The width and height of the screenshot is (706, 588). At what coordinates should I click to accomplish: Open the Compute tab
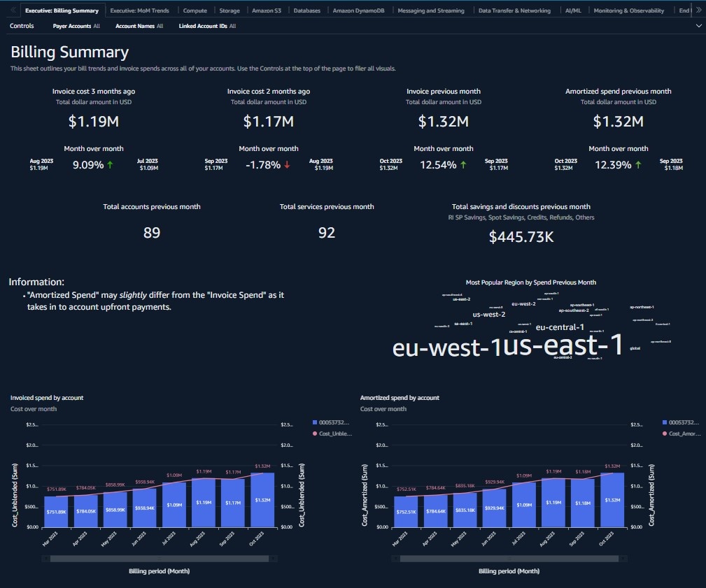pos(195,10)
